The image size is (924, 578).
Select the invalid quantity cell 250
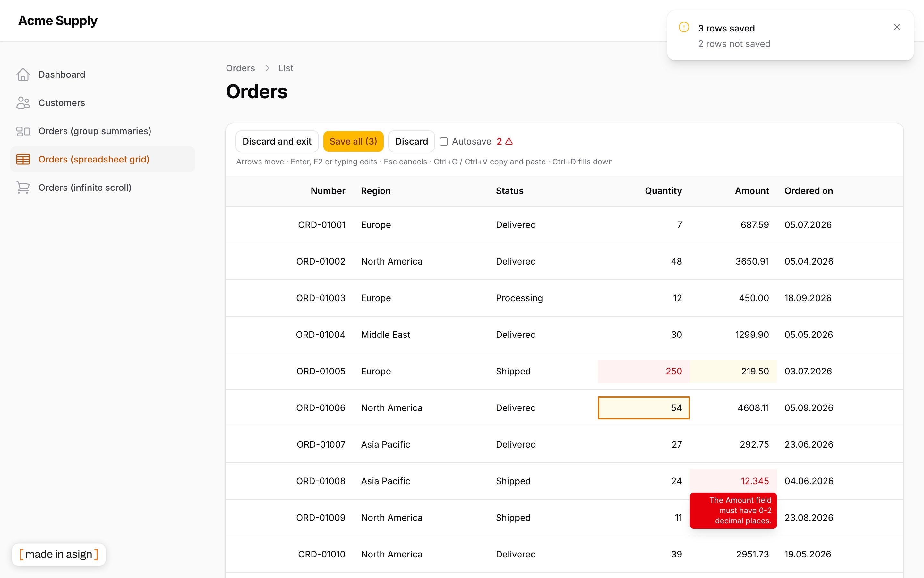pos(644,371)
